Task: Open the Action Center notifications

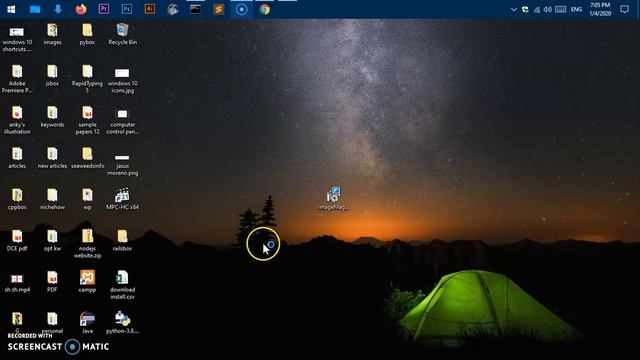Action: [624, 9]
